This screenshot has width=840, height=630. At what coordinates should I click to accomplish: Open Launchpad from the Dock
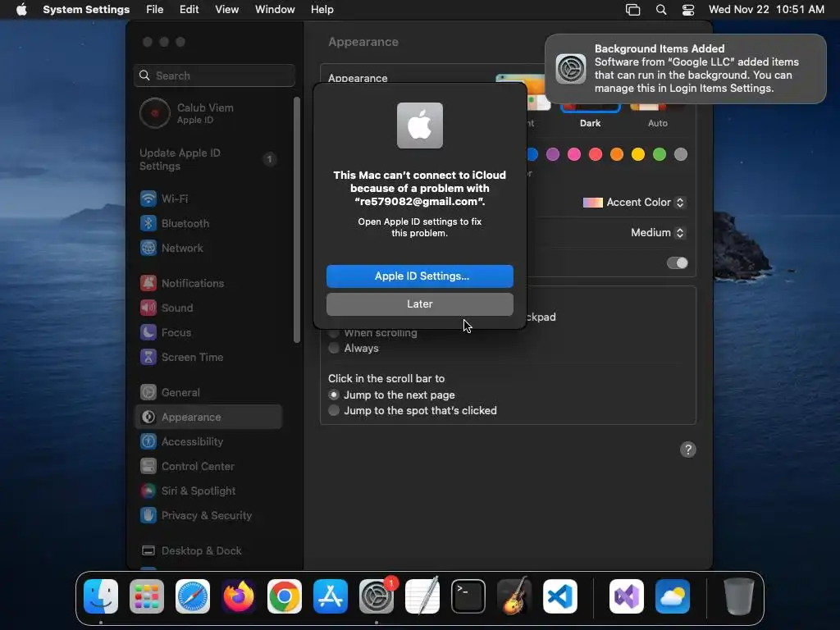(x=147, y=596)
